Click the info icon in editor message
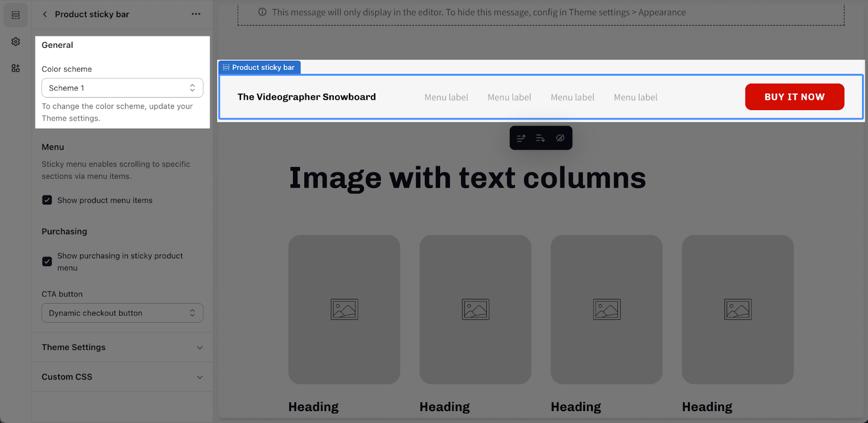Viewport: 868px width, 423px height. [263, 12]
